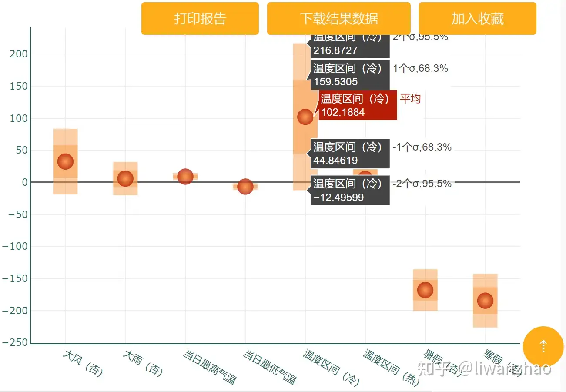Select the 暑假（否） data point marker
The width and height of the screenshot is (566, 392).
point(425,290)
